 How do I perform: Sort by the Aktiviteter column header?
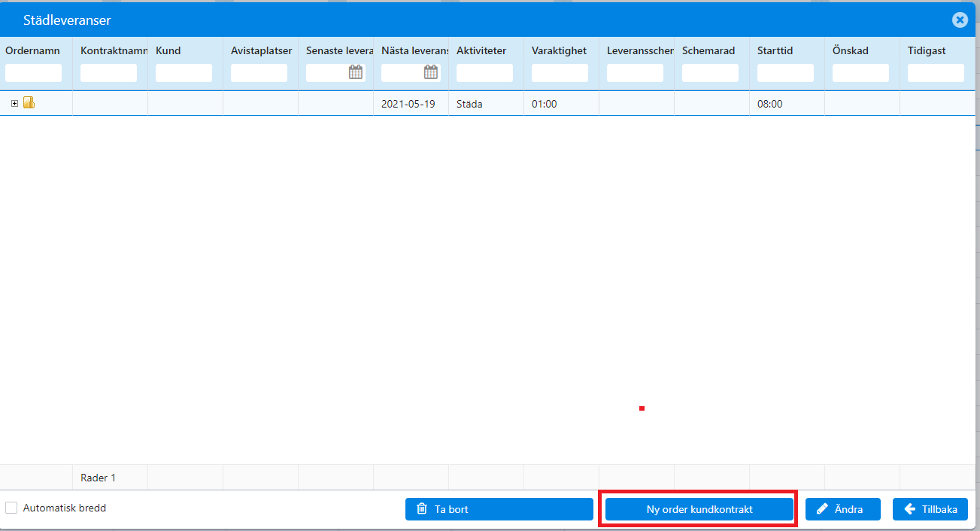tap(481, 50)
